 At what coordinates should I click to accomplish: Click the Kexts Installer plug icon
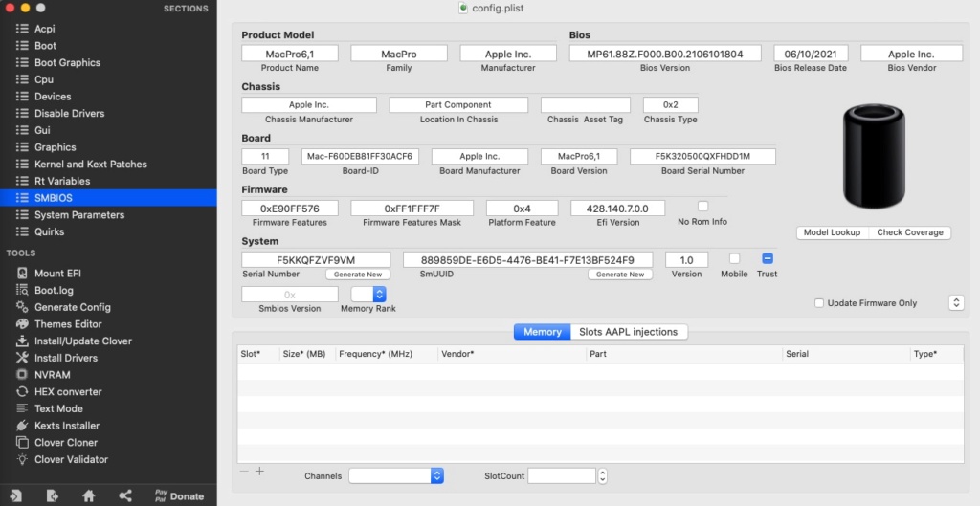[x=22, y=425]
